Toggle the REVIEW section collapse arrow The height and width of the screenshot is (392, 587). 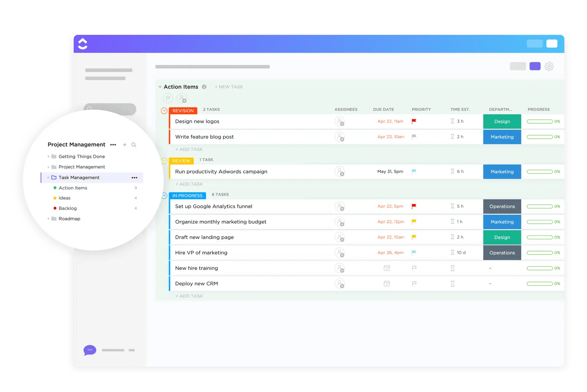click(164, 160)
